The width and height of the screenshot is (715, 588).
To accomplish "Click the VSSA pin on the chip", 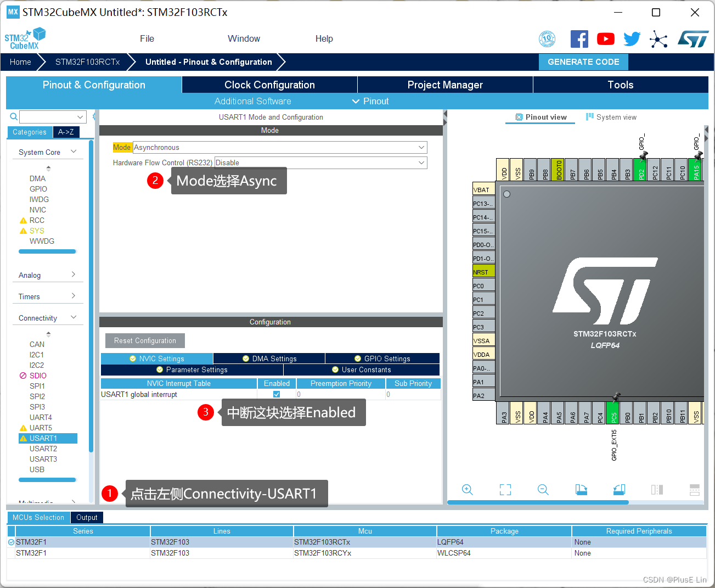I will [484, 340].
